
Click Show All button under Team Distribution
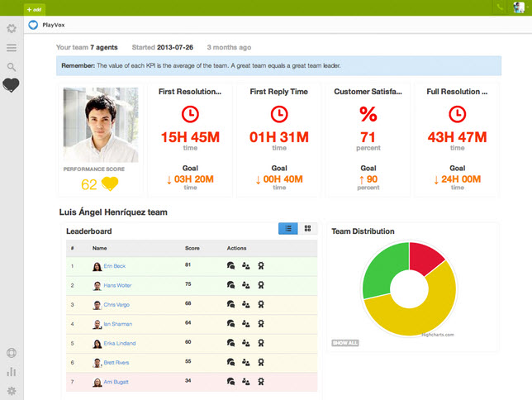pos(344,342)
